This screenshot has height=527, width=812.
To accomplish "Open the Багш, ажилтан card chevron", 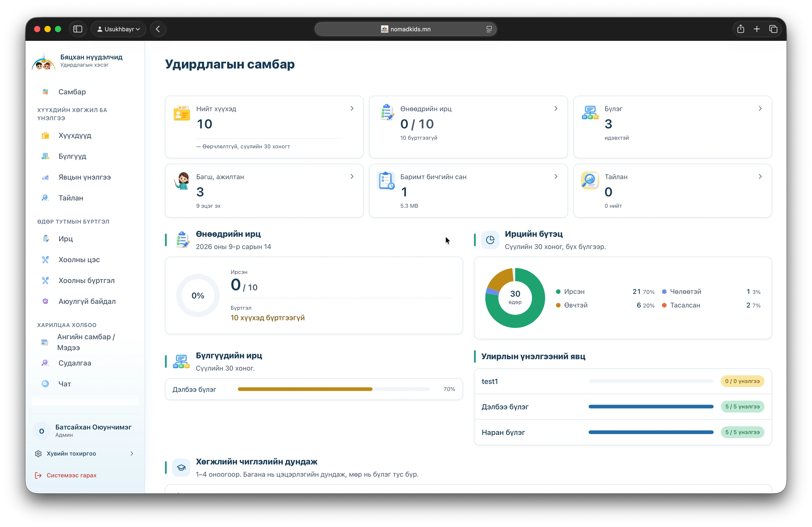I will click(x=352, y=177).
